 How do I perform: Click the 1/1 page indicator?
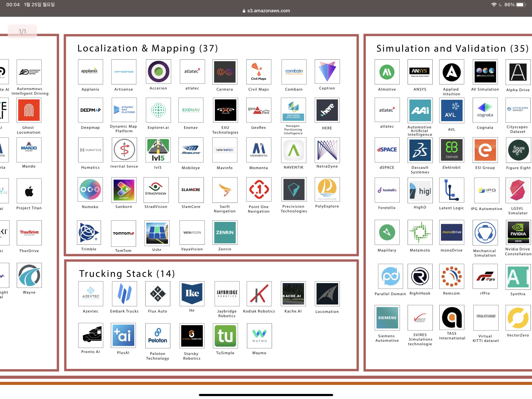22,31
